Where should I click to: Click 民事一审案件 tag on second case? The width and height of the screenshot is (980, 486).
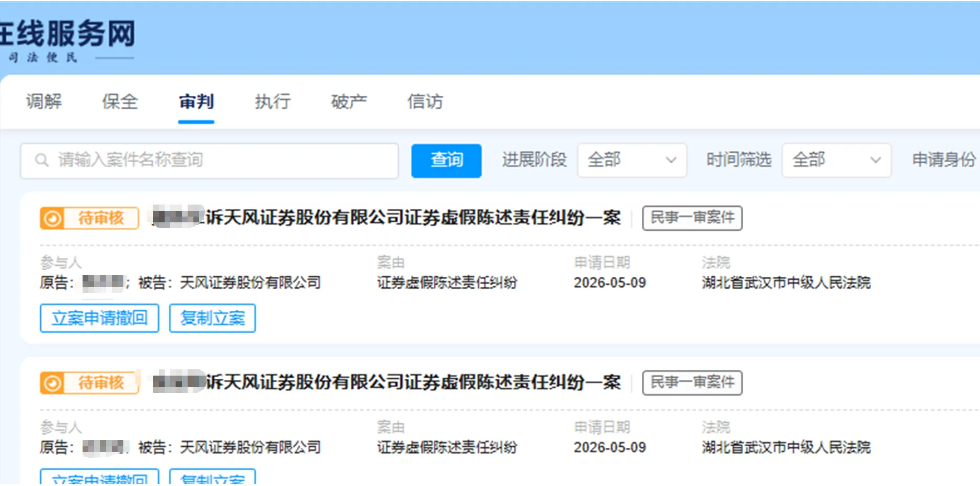pos(692,382)
